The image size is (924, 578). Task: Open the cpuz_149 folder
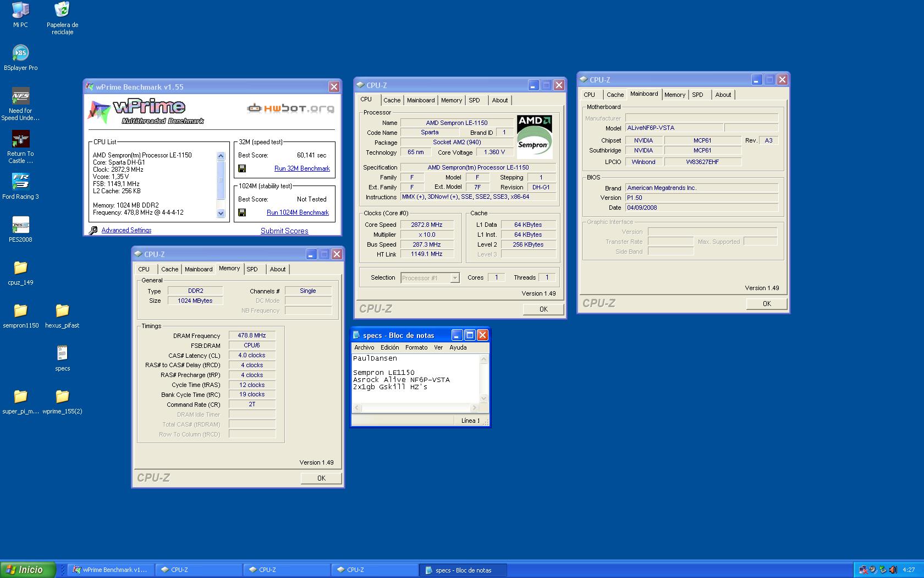coord(20,272)
